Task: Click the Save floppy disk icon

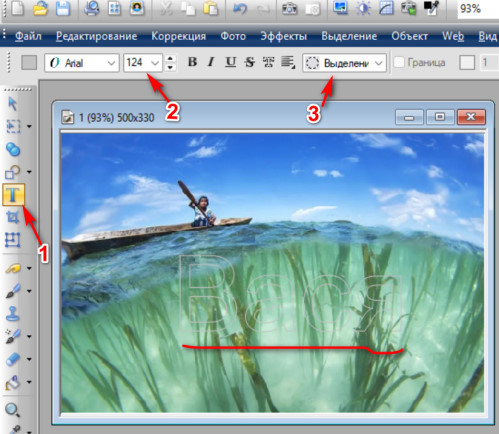Action: coord(63,8)
